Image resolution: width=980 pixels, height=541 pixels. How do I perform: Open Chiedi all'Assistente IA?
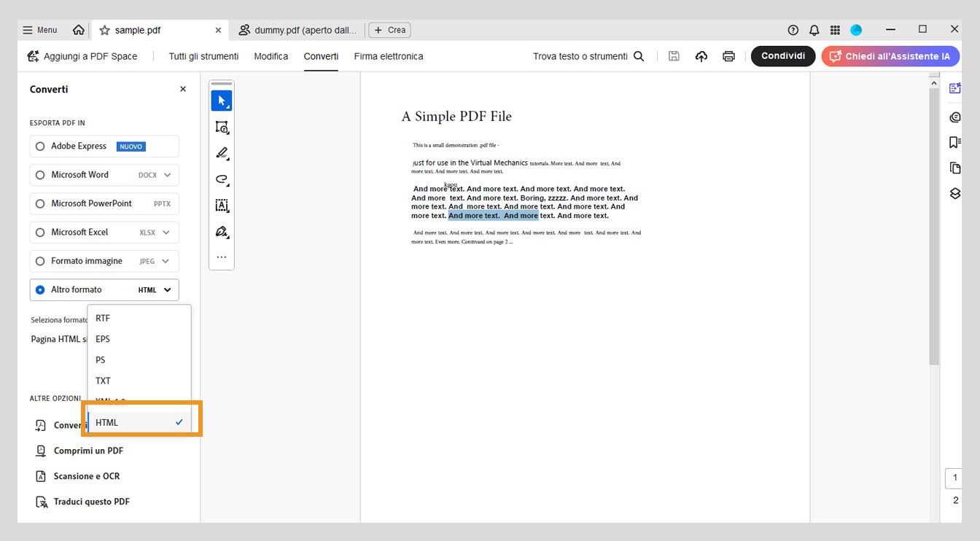click(890, 56)
